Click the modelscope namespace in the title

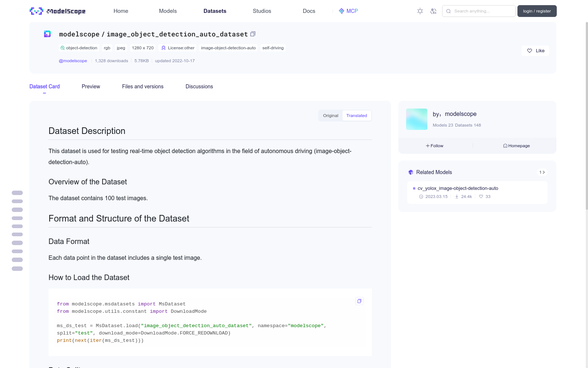pos(79,34)
